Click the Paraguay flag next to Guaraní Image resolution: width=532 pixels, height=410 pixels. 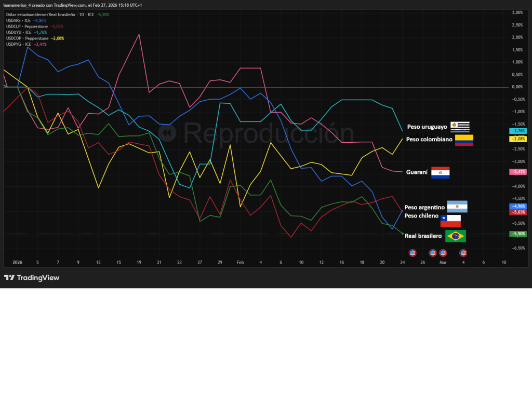[x=440, y=172]
